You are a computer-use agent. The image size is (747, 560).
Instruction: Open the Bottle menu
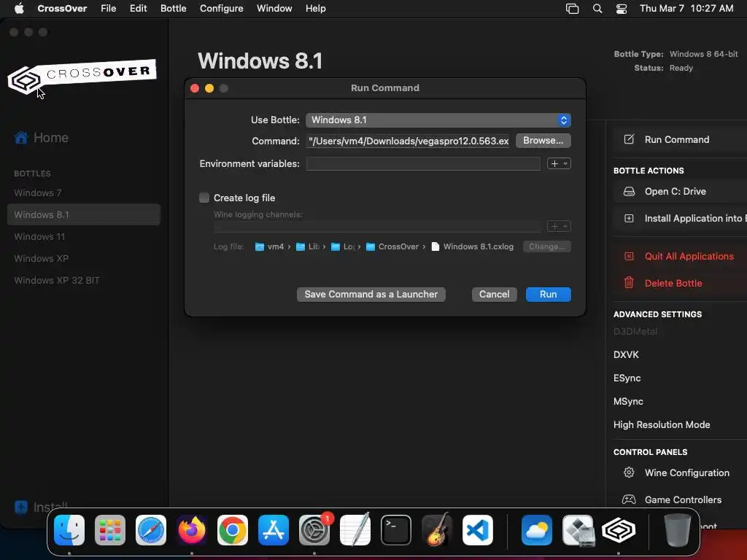point(174,8)
